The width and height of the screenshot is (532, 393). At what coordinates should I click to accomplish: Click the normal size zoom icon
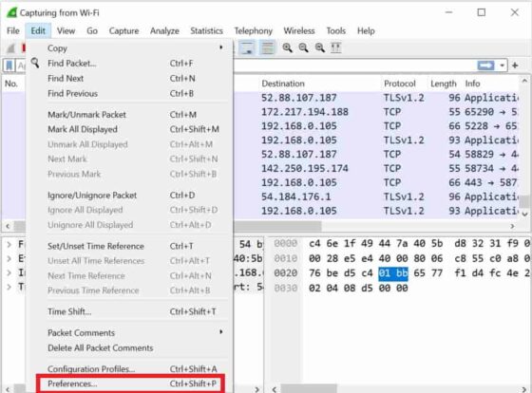[319, 47]
